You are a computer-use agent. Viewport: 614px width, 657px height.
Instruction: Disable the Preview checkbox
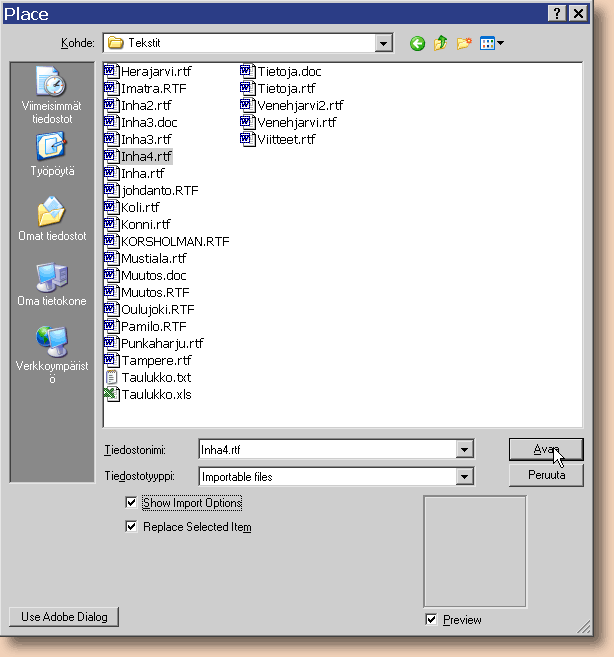point(431,620)
